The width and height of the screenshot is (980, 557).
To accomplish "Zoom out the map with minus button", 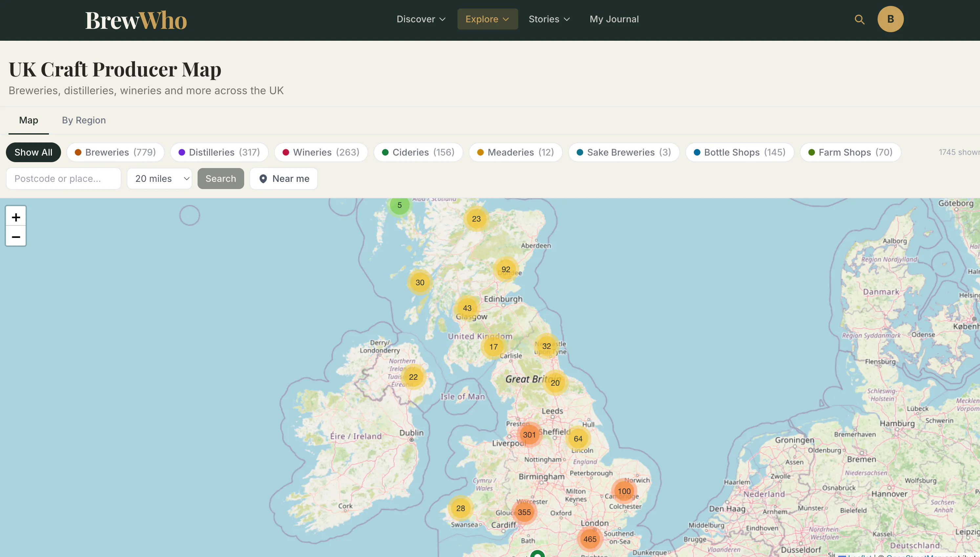I will tap(16, 236).
